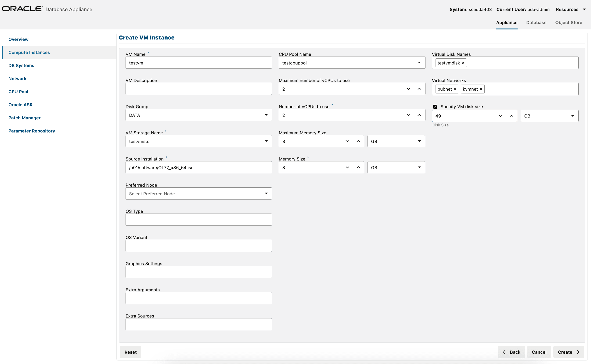Open the Object Store tab
Image resolution: width=591 pixels, height=364 pixels.
click(x=568, y=22)
